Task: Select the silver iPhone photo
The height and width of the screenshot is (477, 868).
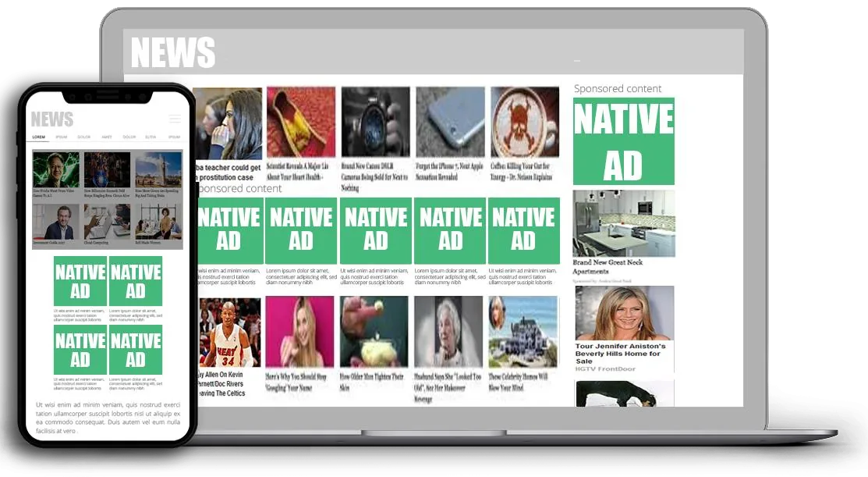Action: click(x=450, y=122)
